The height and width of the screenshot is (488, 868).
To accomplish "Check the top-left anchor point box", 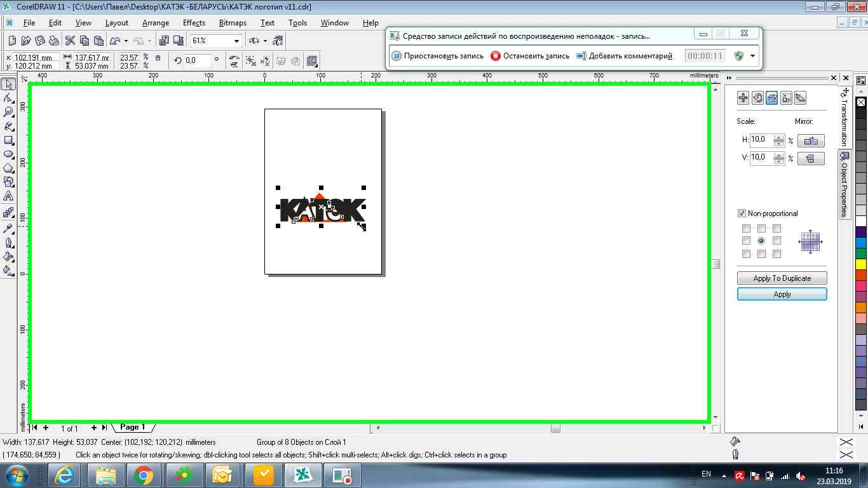I will pyautogui.click(x=746, y=228).
